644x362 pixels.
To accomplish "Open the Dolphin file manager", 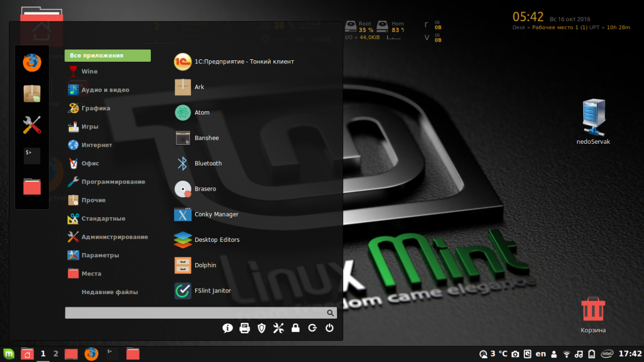I will [x=195, y=265].
